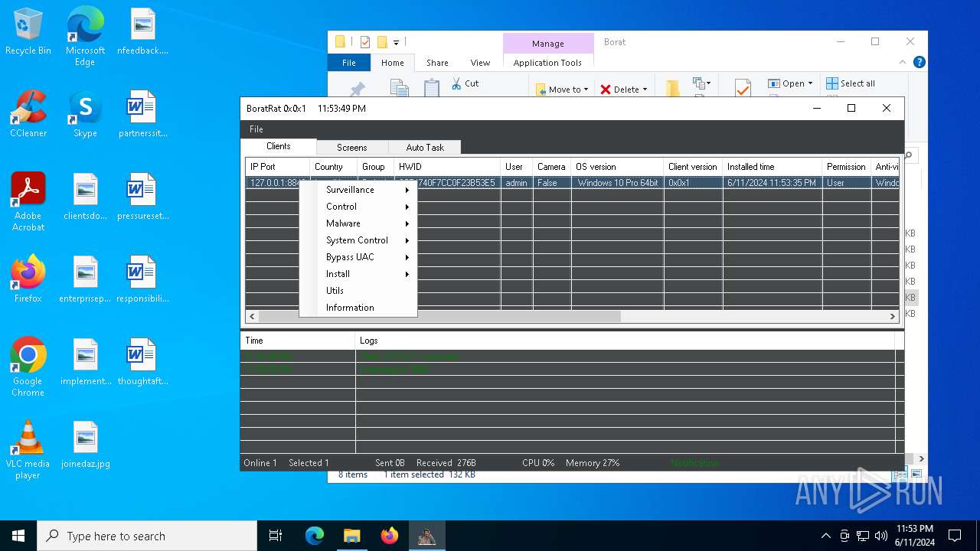Open the Explorer File tab
Image resolution: width=980 pixels, height=551 pixels.
coord(349,63)
